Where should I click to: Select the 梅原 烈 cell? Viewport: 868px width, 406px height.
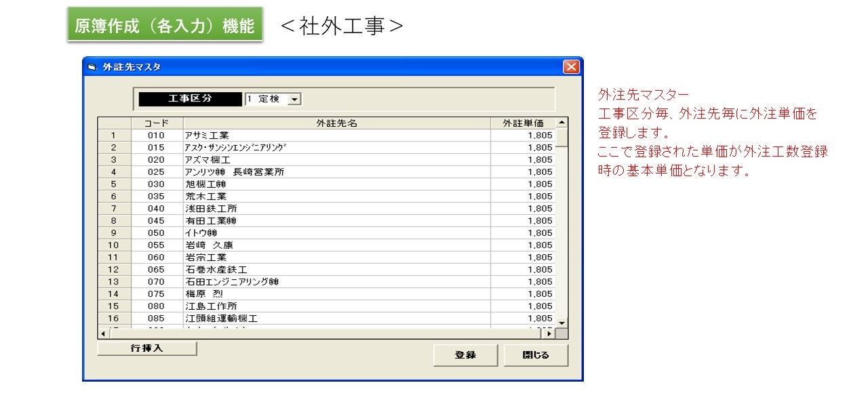(x=337, y=294)
